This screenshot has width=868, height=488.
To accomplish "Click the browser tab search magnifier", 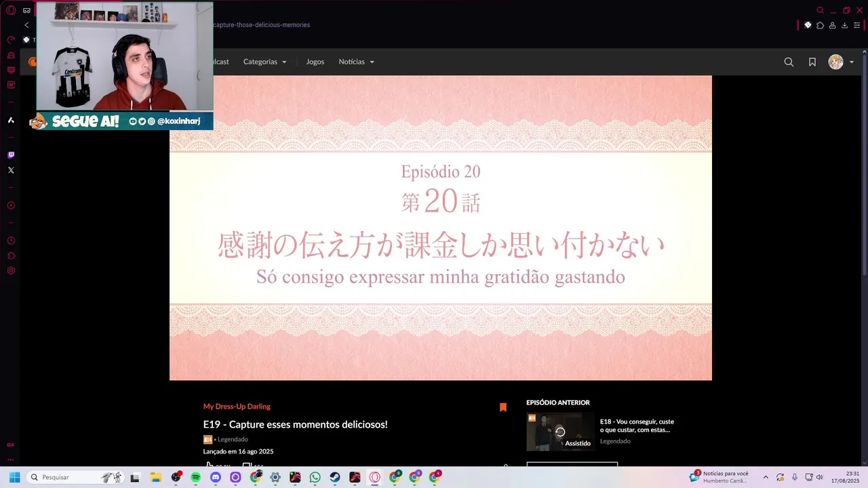I will coord(821,10).
